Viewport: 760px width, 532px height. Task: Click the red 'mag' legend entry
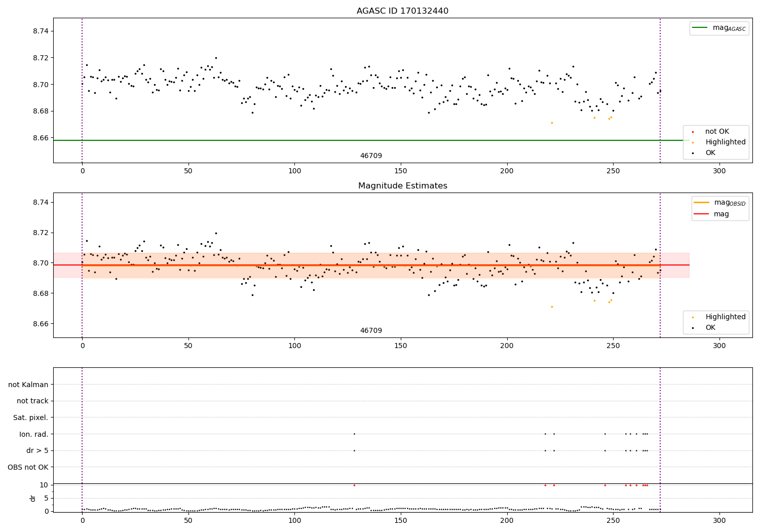[711, 214]
